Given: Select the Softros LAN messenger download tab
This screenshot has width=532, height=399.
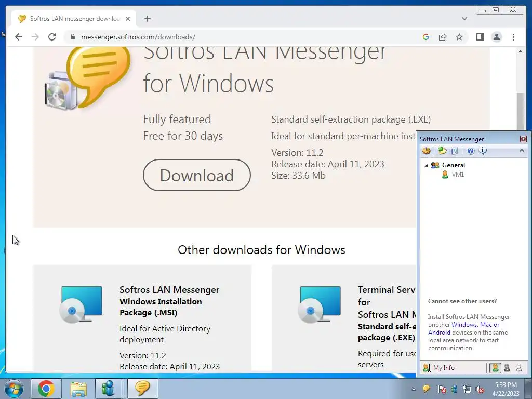Looking at the screenshot, I should pyautogui.click(x=74, y=19).
